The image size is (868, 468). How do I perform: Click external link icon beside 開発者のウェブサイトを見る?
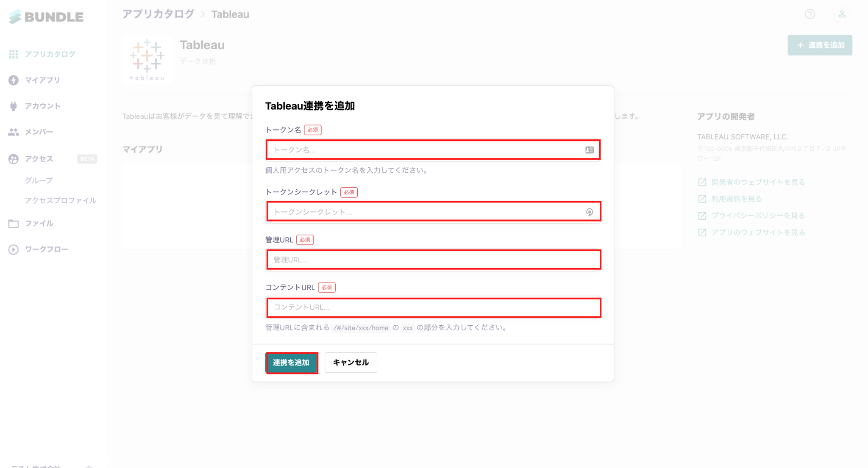coord(702,182)
